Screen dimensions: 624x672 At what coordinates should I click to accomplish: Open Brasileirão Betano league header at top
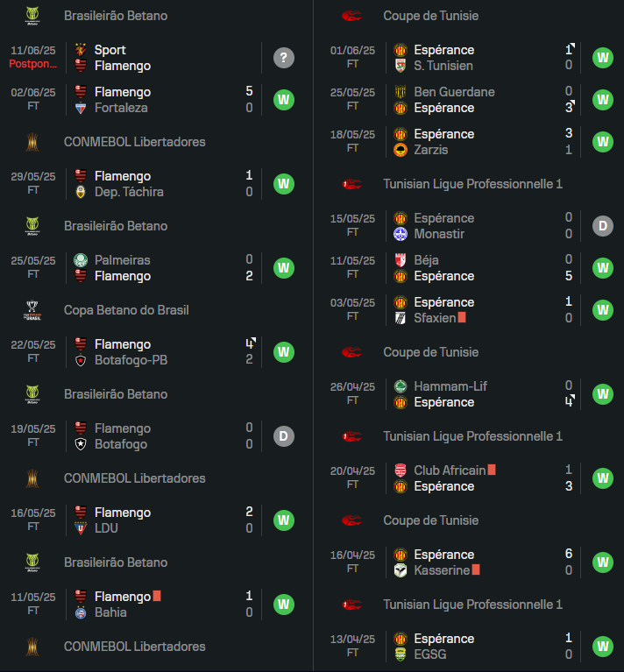point(116,16)
